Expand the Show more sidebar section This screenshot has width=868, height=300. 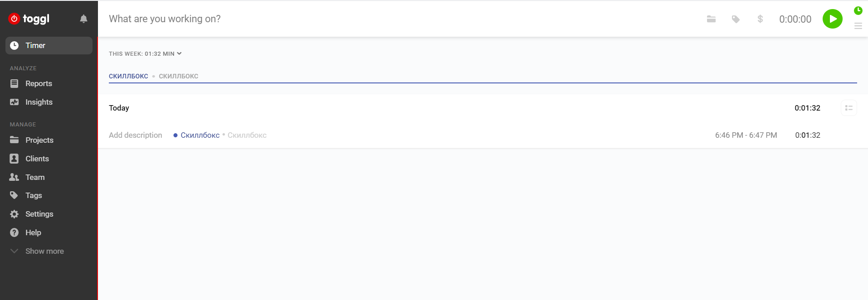tap(44, 251)
